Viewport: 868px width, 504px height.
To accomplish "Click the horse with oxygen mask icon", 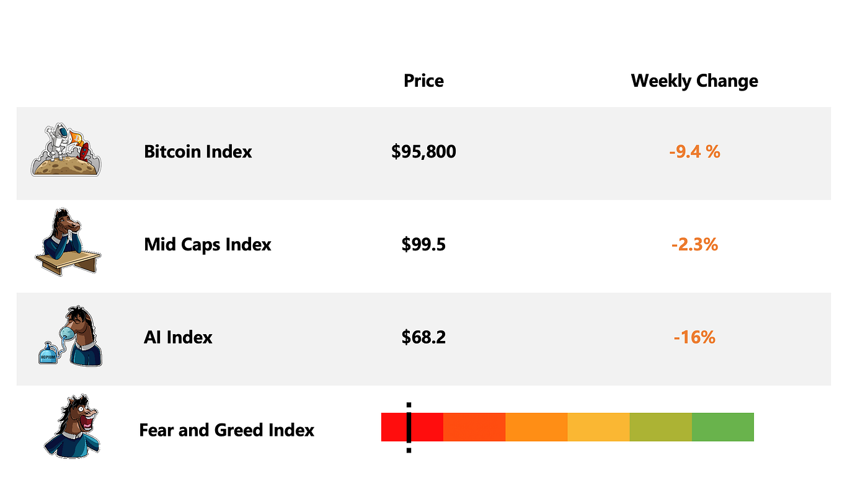I will pos(70,335).
